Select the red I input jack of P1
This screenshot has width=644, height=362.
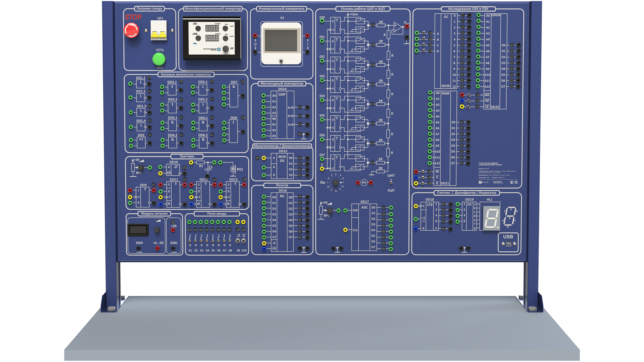pyautogui.click(x=307, y=35)
